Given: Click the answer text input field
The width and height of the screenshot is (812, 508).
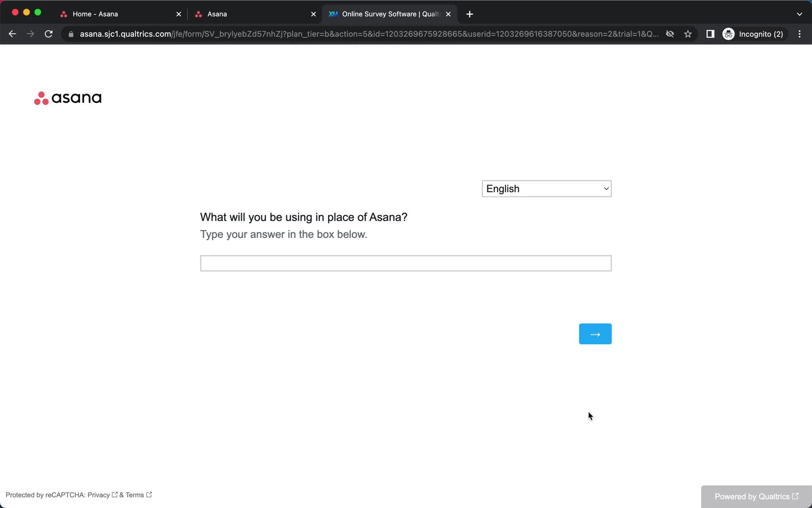Looking at the screenshot, I should pyautogui.click(x=406, y=263).
